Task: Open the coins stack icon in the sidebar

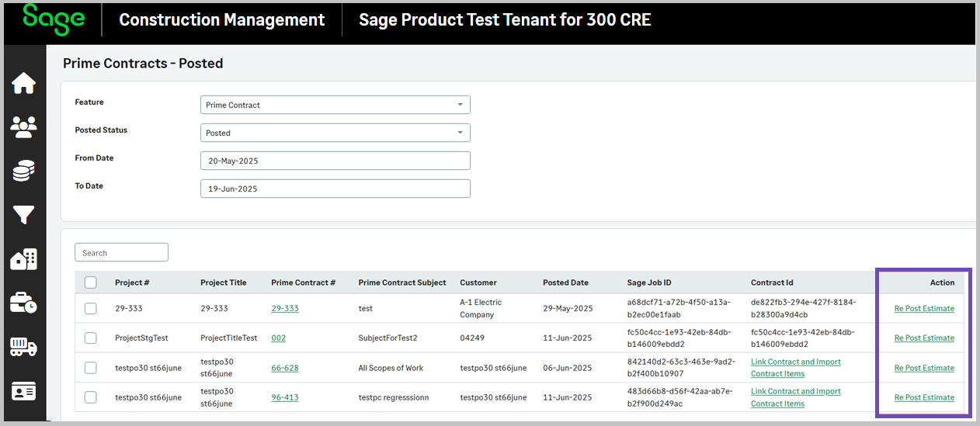Action: click(x=23, y=171)
